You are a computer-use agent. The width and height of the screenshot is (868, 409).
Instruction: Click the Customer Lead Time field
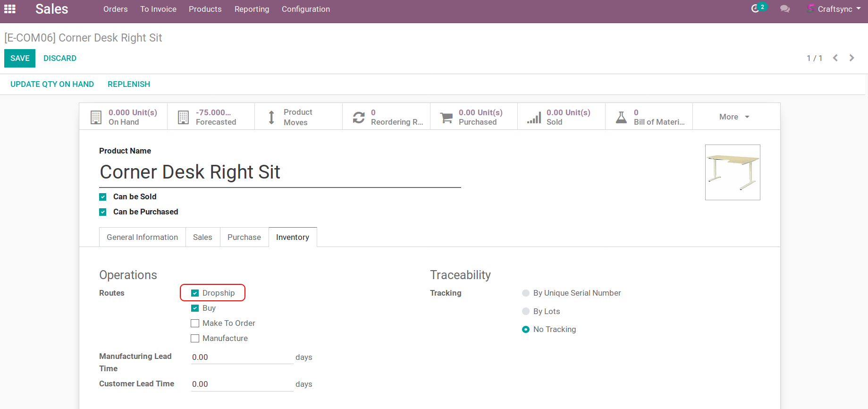click(242, 384)
